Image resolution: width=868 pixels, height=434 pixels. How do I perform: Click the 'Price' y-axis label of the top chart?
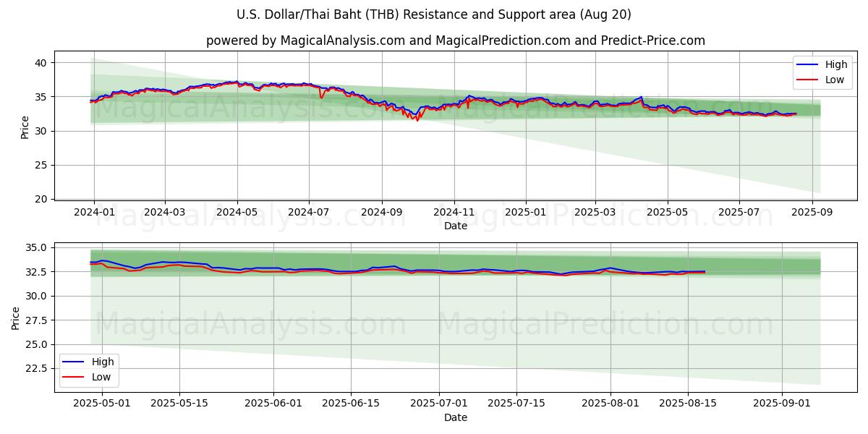coord(25,127)
